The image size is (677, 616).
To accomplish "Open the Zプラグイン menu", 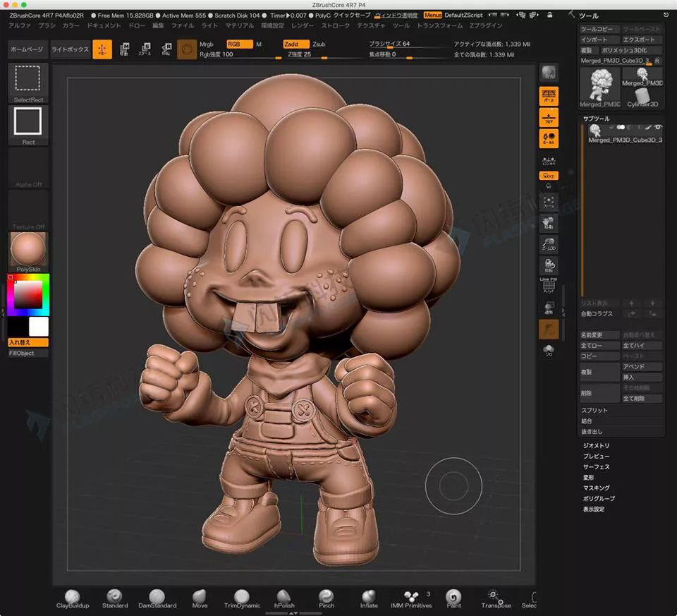I will [486, 26].
